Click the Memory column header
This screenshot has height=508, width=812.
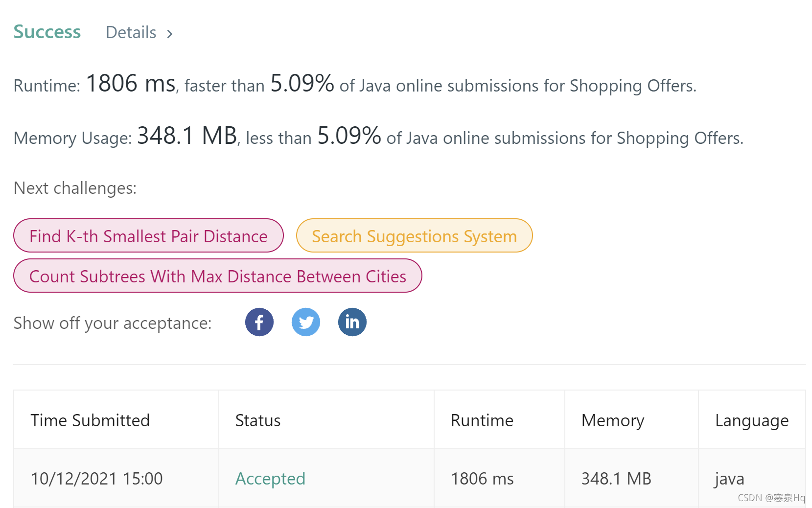tap(613, 420)
